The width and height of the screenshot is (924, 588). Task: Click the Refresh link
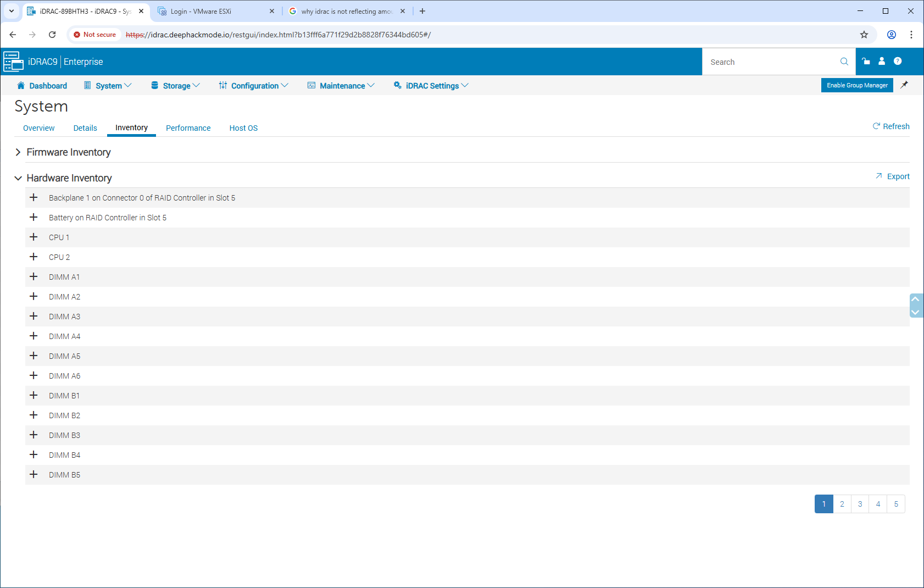click(891, 126)
